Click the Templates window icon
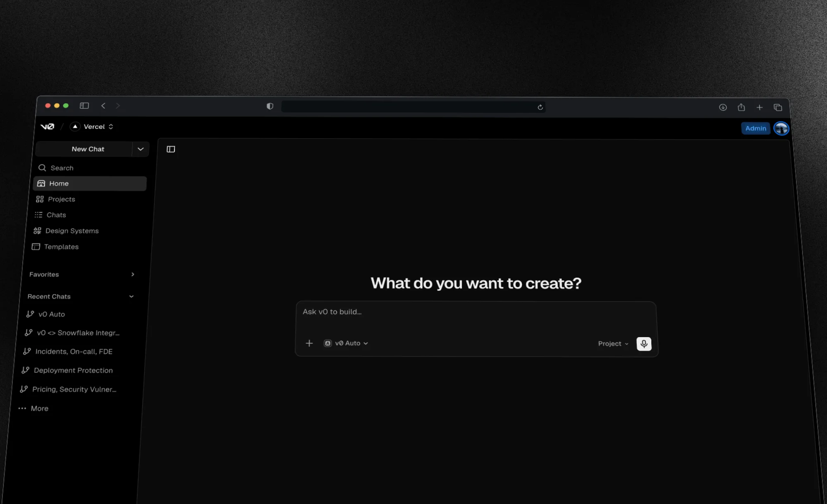The height and width of the screenshot is (504, 827). (36, 247)
